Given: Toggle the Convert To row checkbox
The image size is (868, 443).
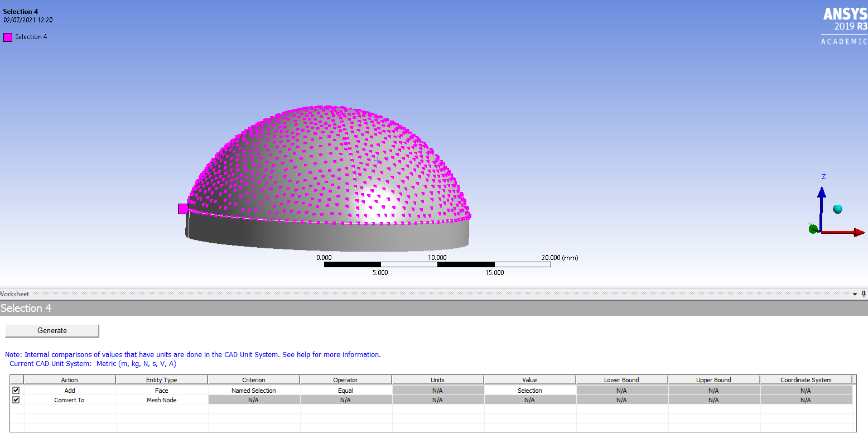Looking at the screenshot, I should pyautogui.click(x=16, y=400).
